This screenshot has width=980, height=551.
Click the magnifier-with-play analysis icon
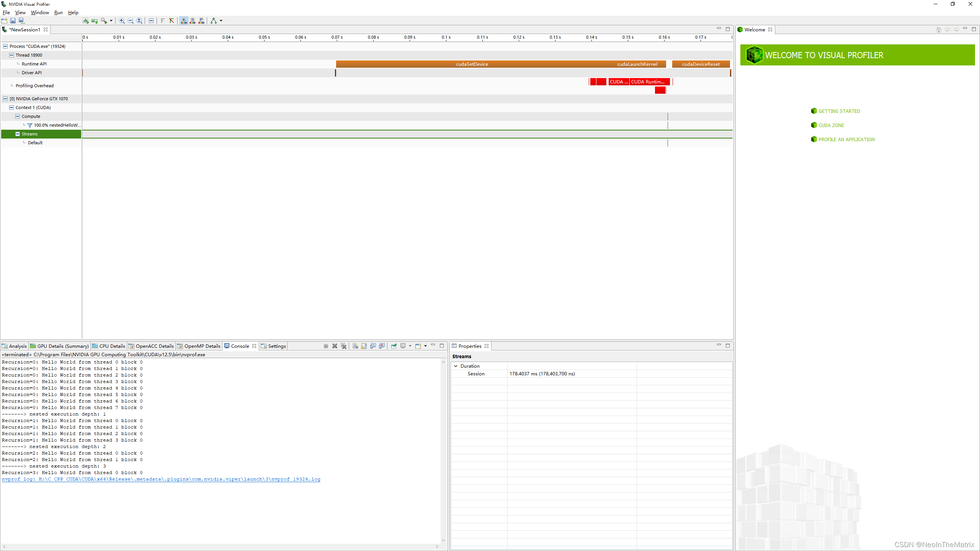tap(103, 21)
